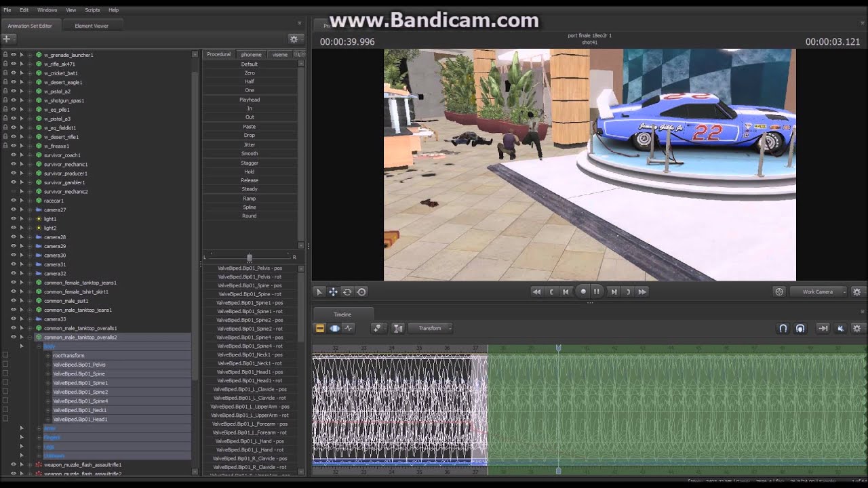Switch to the Motion Editor blue icon
This screenshot has height=488, width=868.
[x=334, y=328]
